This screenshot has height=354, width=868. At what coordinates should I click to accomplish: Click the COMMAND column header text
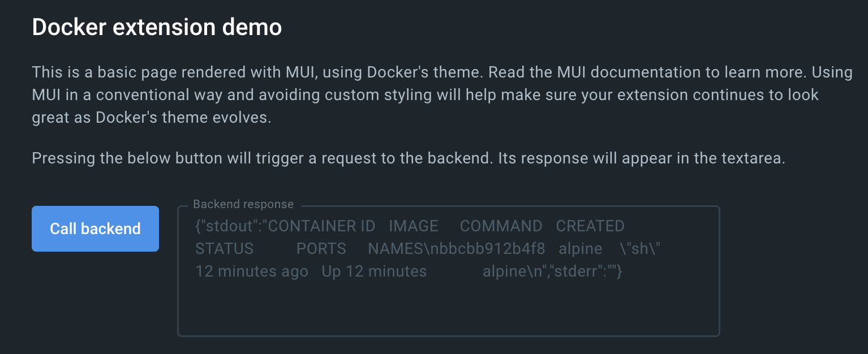(x=501, y=226)
